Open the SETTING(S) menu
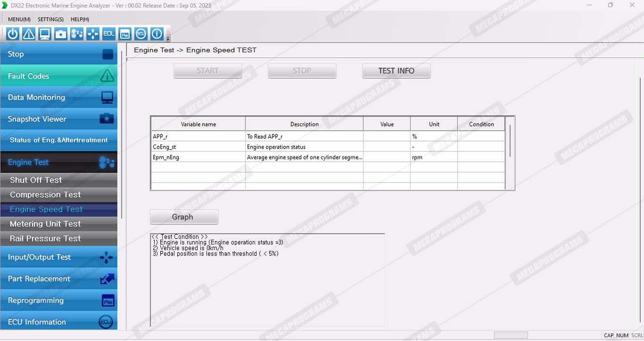Image resolution: width=644 pixels, height=341 pixels. [50, 19]
